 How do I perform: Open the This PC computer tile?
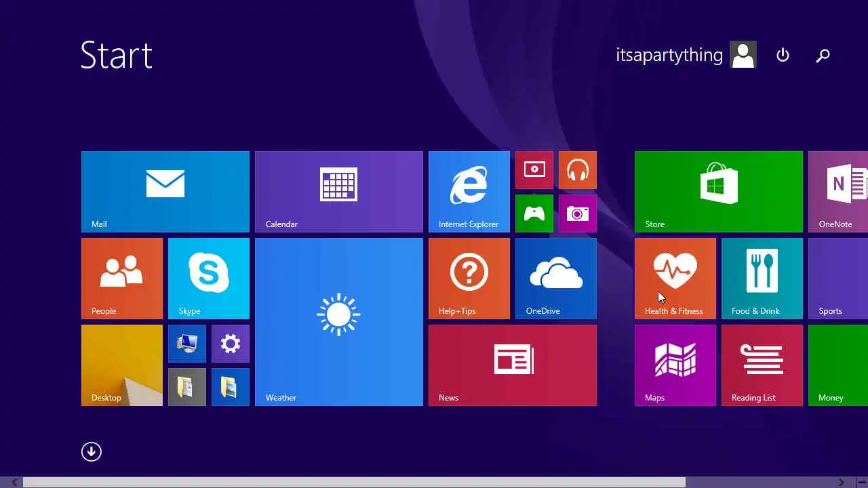(187, 344)
